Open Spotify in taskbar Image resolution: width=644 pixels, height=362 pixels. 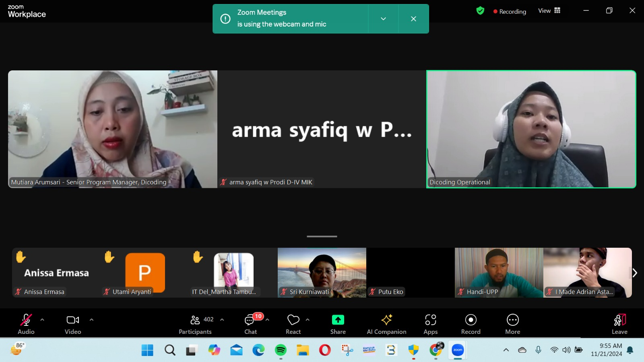(281, 350)
